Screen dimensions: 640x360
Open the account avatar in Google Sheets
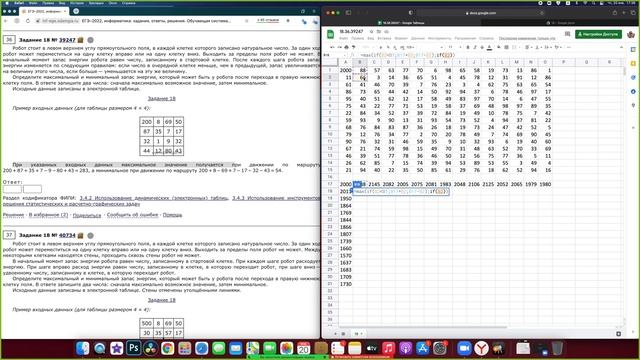[631, 34]
